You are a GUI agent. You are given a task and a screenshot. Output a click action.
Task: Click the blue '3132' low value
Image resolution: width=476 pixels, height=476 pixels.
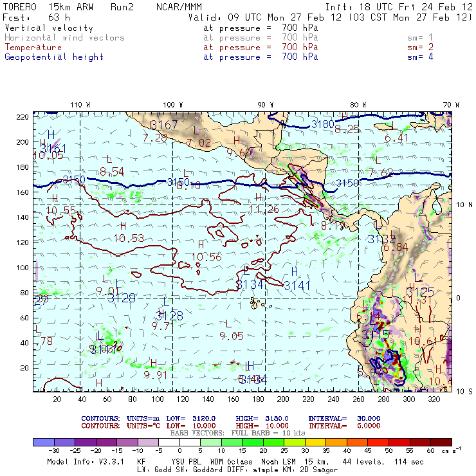[x=381, y=239]
